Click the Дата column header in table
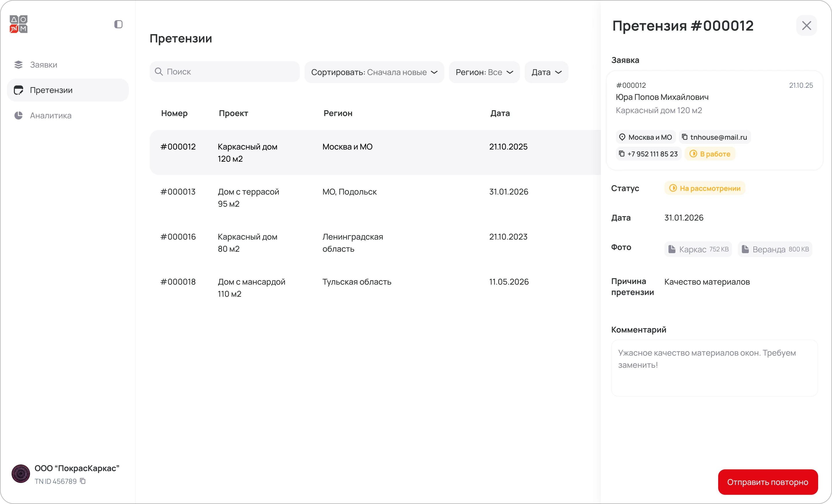The height and width of the screenshot is (504, 832). (500, 113)
